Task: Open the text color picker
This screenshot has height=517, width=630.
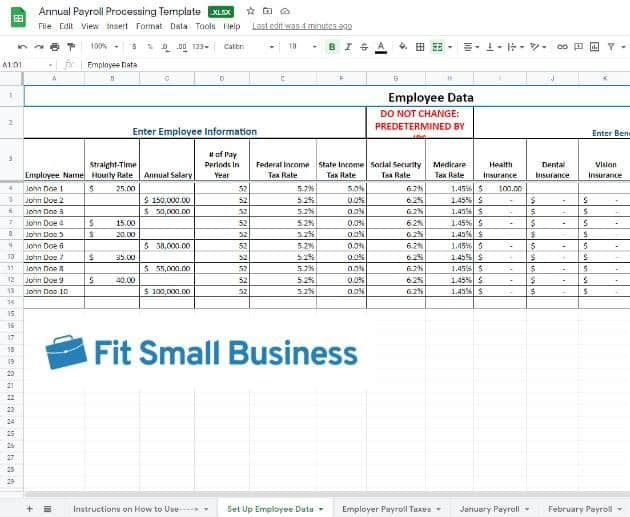Action: tap(381, 47)
